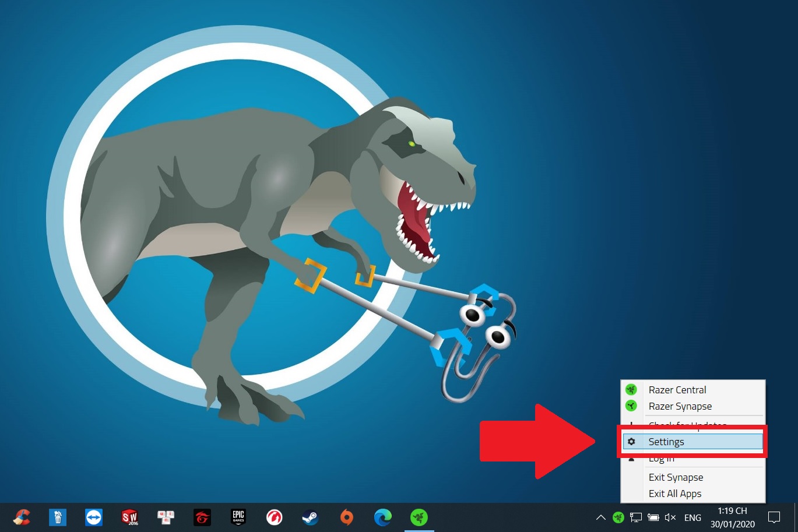Click the Show Desktop sliver at taskbar edge
This screenshot has width=798, height=532.
tap(796, 517)
